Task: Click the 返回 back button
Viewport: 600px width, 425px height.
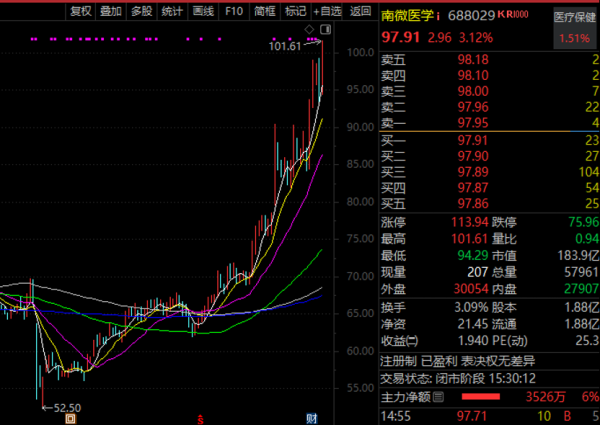Action: click(360, 11)
